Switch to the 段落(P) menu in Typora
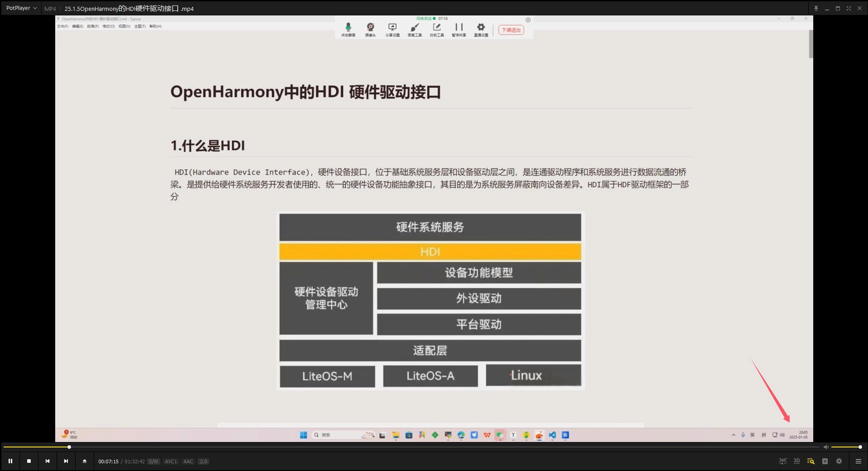Screen dimensions: 868x471 coord(92,26)
